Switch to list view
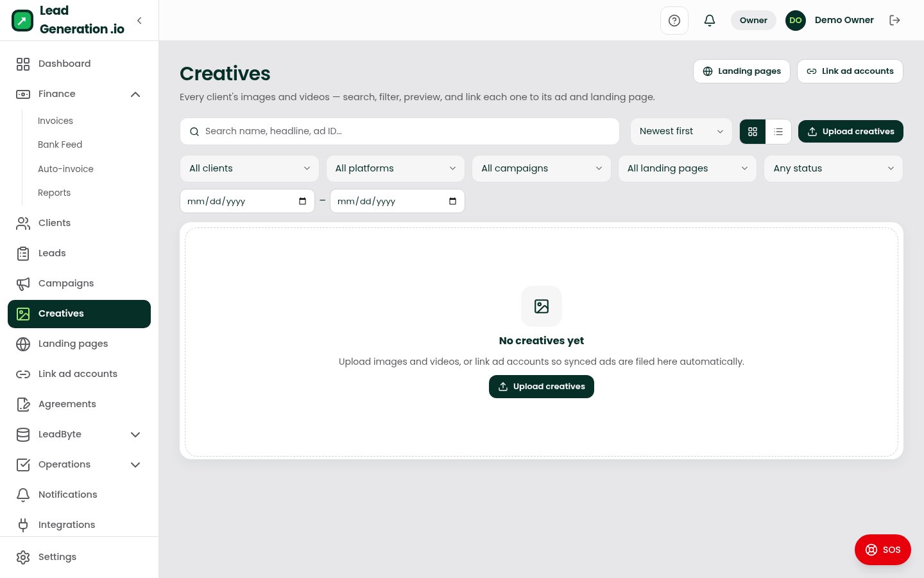 point(778,132)
